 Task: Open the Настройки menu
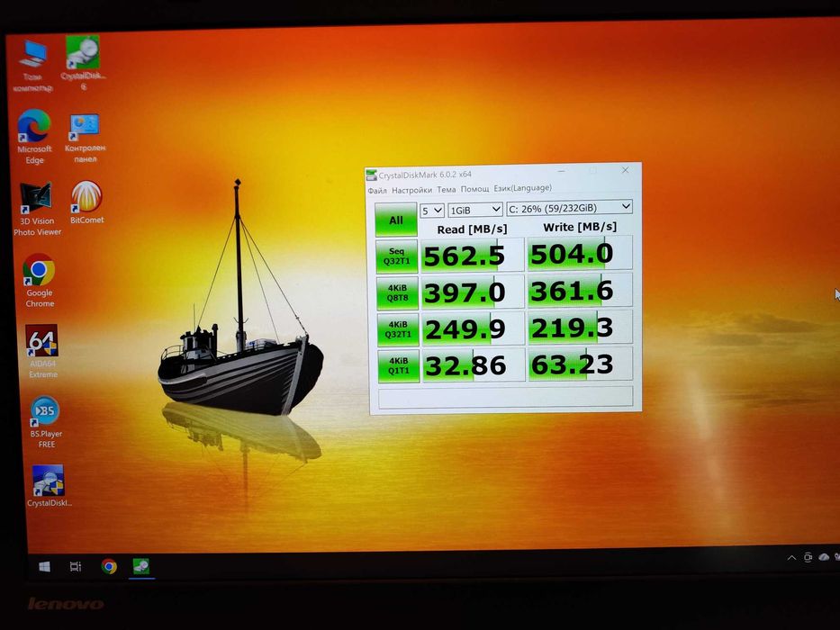click(x=411, y=190)
